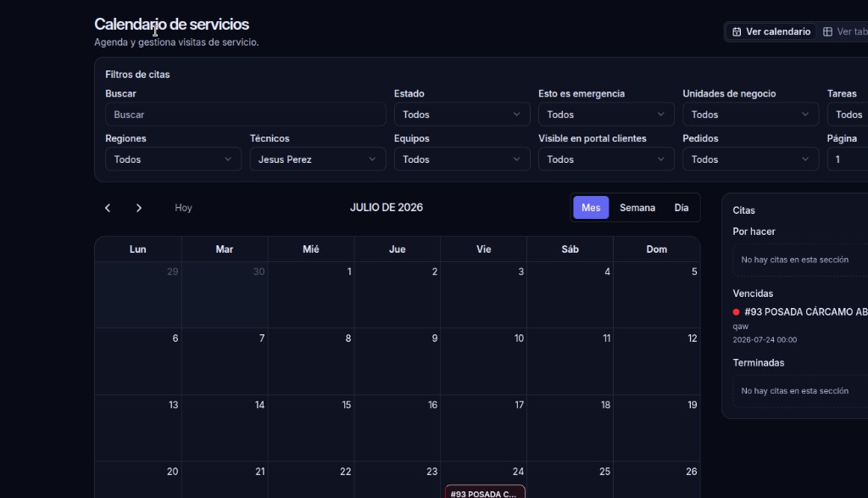868x498 pixels.
Task: Select June 29 calendar cell
Action: point(138,294)
